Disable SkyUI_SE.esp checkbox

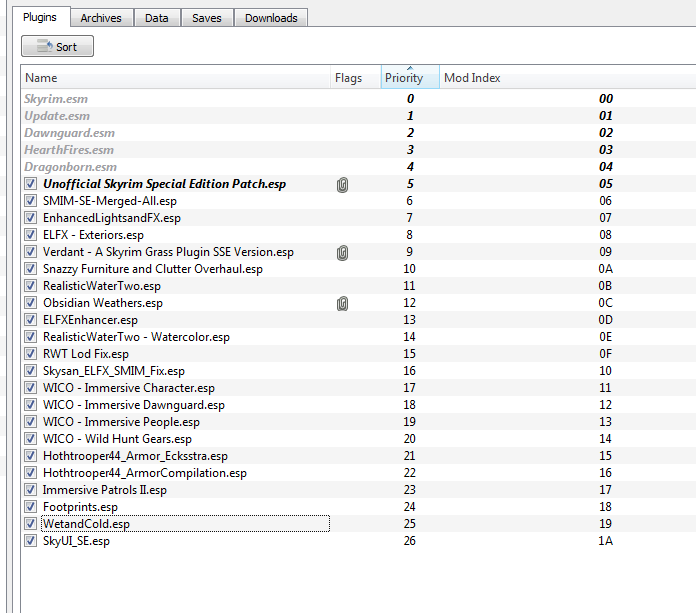(30, 541)
